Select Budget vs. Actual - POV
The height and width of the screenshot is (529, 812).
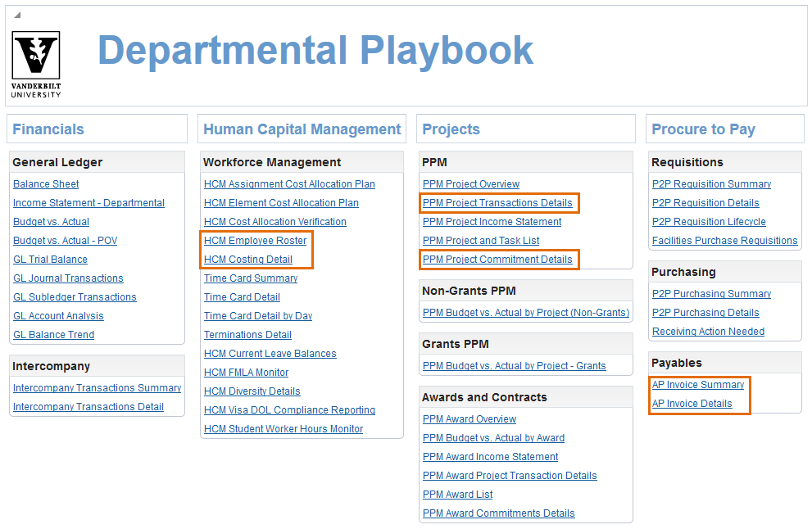65,241
